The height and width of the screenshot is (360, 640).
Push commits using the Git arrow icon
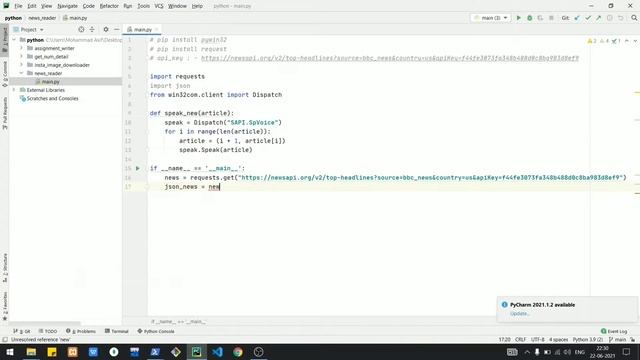[x=598, y=18]
